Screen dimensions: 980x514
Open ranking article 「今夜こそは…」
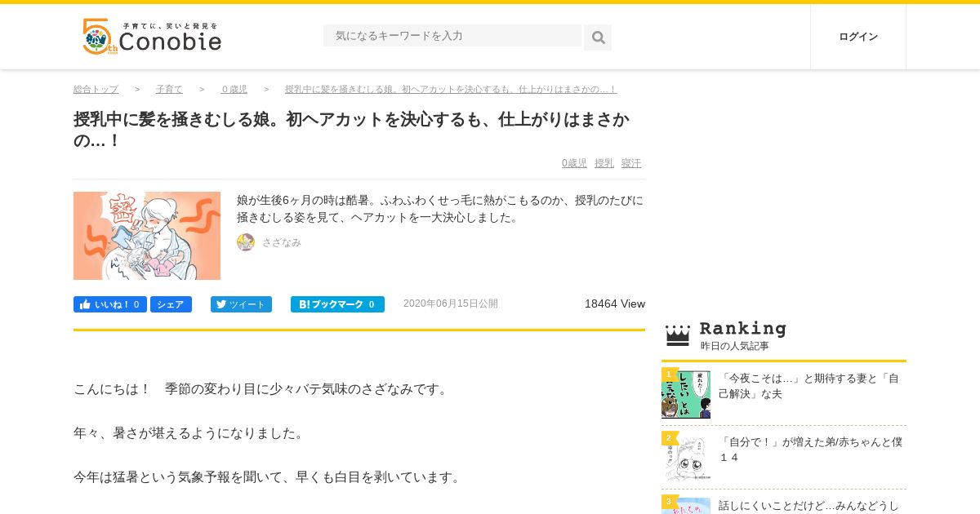pyautogui.click(x=808, y=386)
